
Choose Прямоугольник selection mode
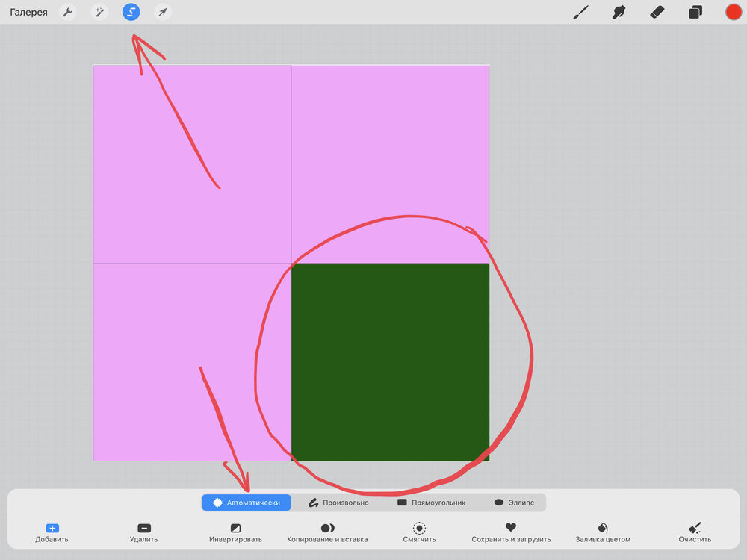point(431,503)
